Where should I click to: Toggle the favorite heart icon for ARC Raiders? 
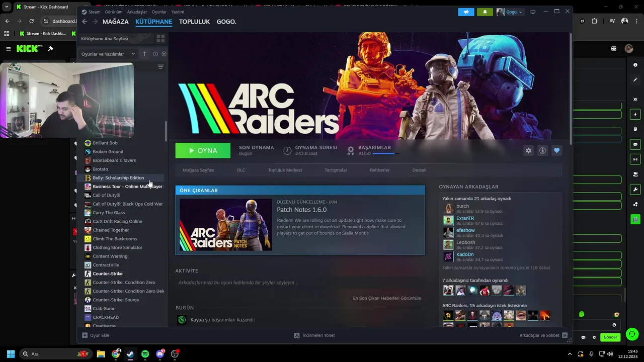[x=556, y=150]
